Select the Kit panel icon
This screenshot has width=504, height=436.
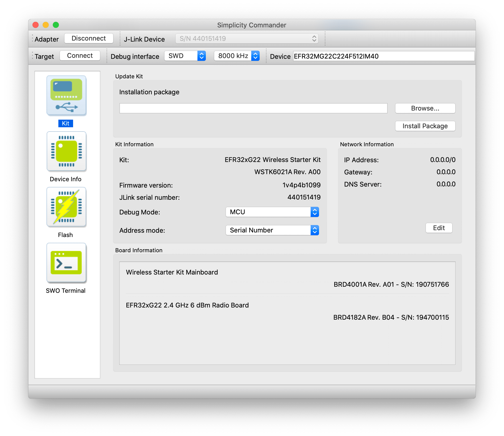[x=66, y=96]
